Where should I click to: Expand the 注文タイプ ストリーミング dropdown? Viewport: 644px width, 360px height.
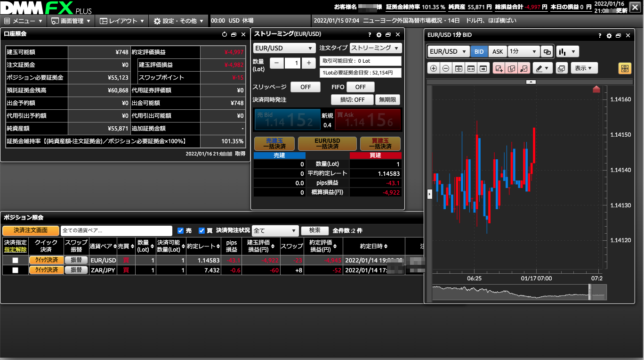pyautogui.click(x=375, y=48)
